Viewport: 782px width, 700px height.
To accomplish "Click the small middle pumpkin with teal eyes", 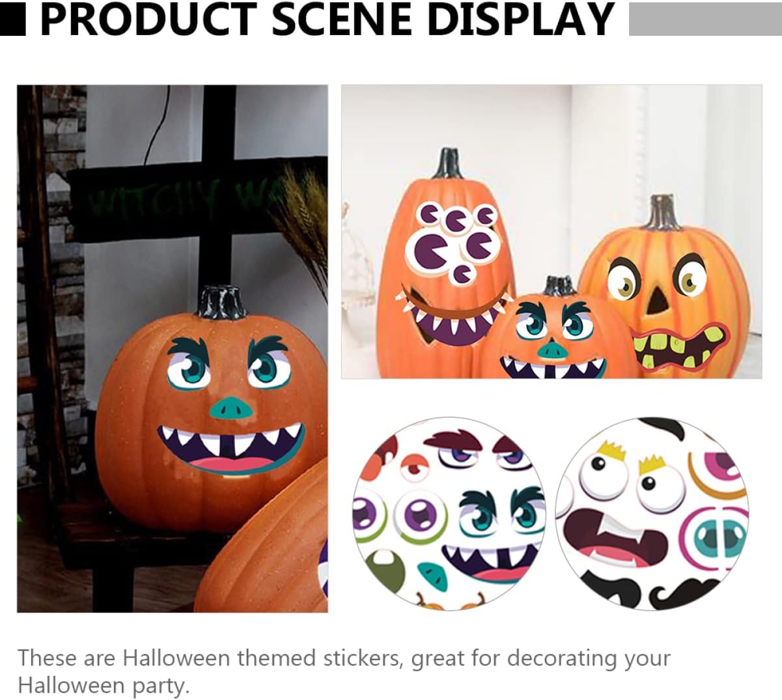I will click(x=555, y=332).
